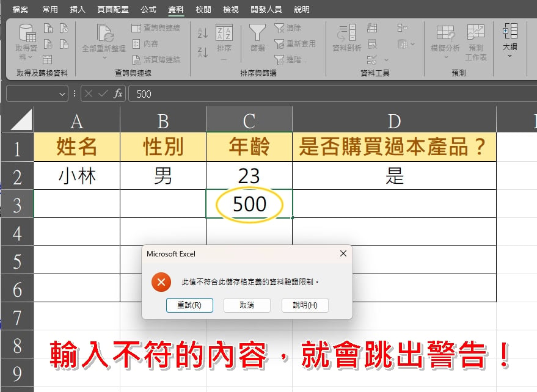The width and height of the screenshot is (537, 392).
Task: Click 重新套用 reapply filter
Action: coord(295,44)
